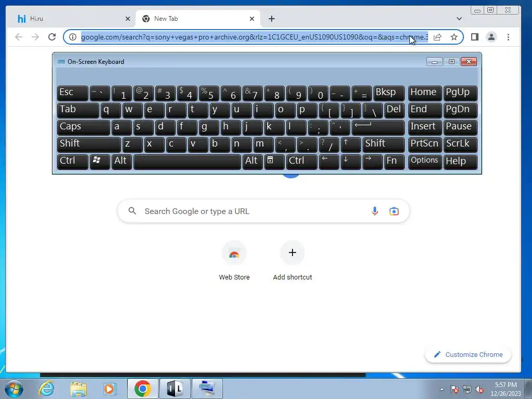Switch to the Hi.ru tab
Image resolution: width=532 pixels, height=399 pixels.
(72, 19)
